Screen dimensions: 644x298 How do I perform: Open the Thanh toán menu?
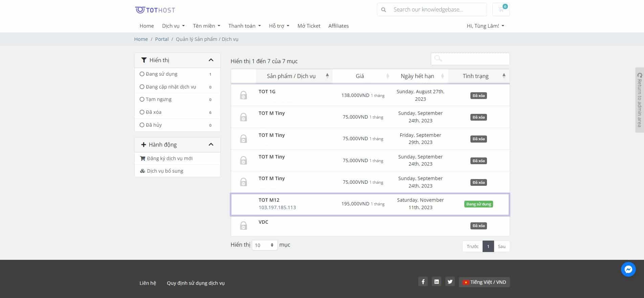(244, 26)
